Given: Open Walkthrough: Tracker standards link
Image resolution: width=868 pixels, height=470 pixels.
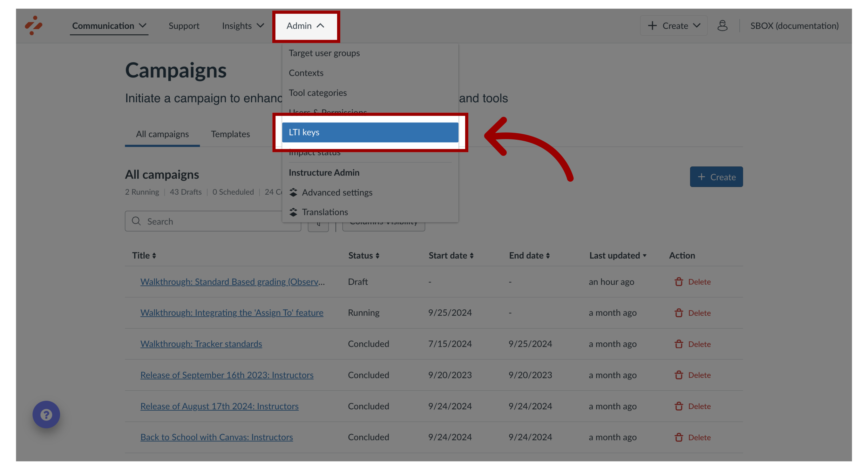Looking at the screenshot, I should coord(201,344).
